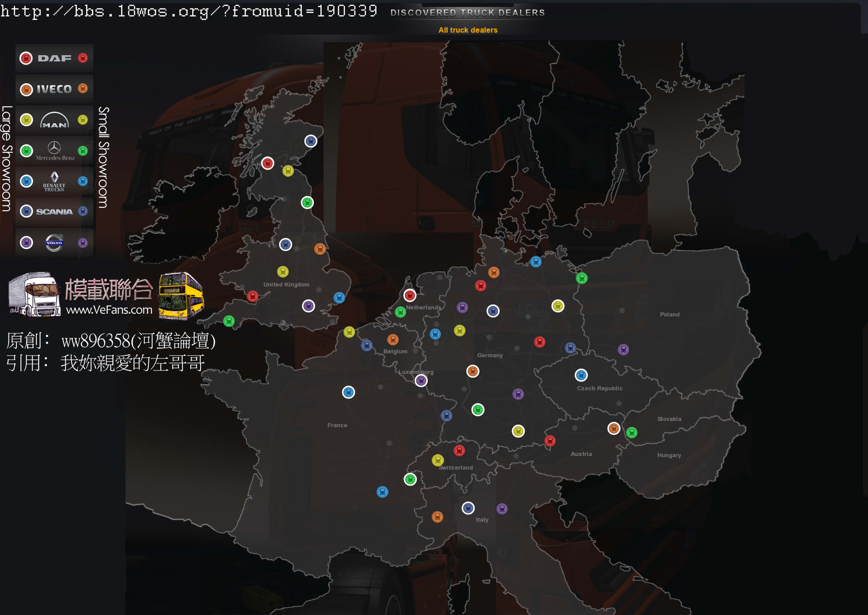Click the DAF large showroom legend icon
Image resolution: width=868 pixels, height=615 pixels.
[x=26, y=58]
